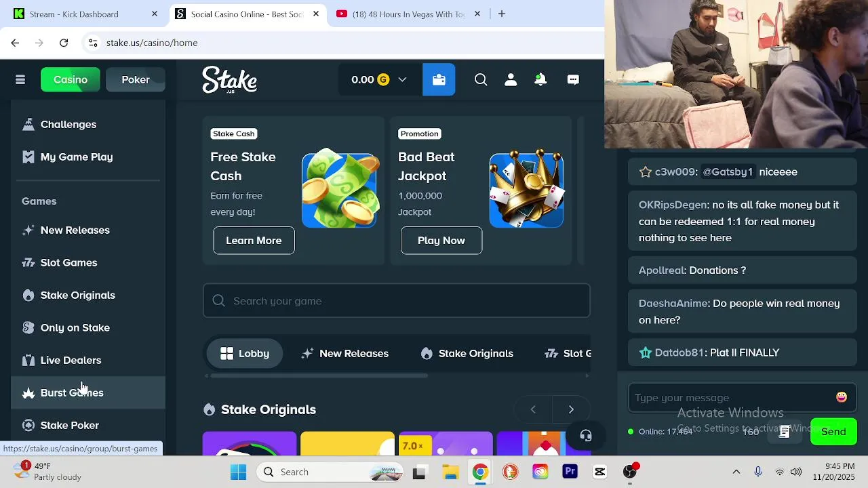Open the live support headset icon
The height and width of the screenshot is (488, 868).
586,436
